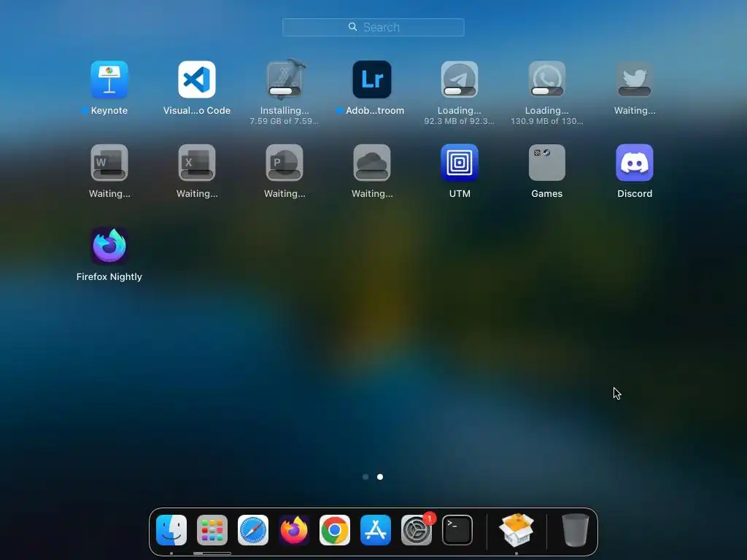This screenshot has width=747, height=560.
Task: Click the "Installing..." label
Action: tap(285, 111)
